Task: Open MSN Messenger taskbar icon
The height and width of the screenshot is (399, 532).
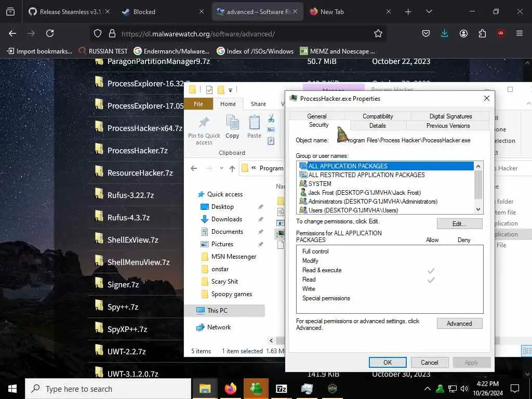Action: [x=256, y=389]
